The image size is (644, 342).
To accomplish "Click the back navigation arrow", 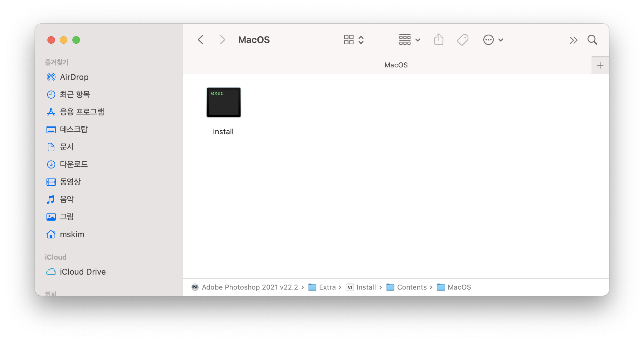I will (x=201, y=40).
